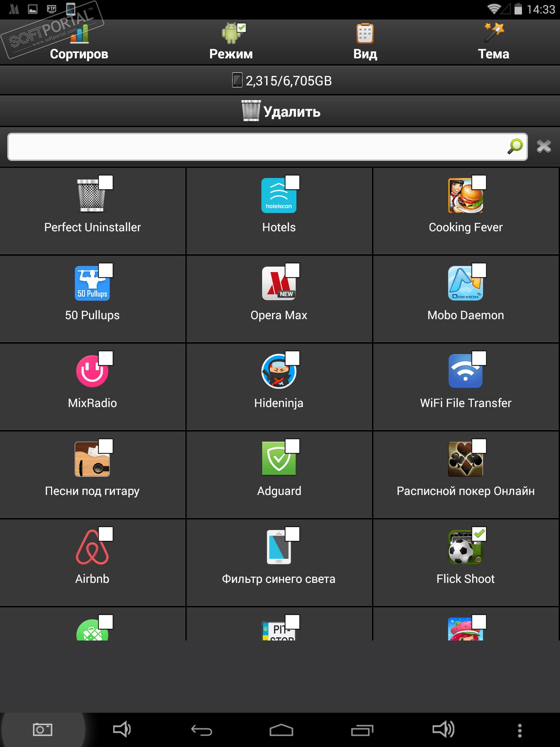Image resolution: width=560 pixels, height=747 pixels.
Task: Select the WiFi File Transfer label
Action: click(x=466, y=403)
